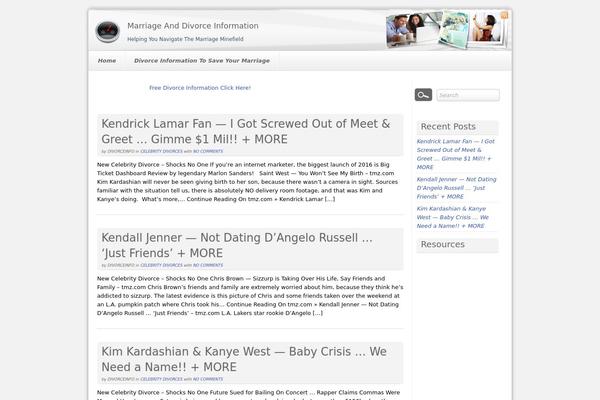
Task: Focus the Search input field
Action: pyautogui.click(x=468, y=95)
